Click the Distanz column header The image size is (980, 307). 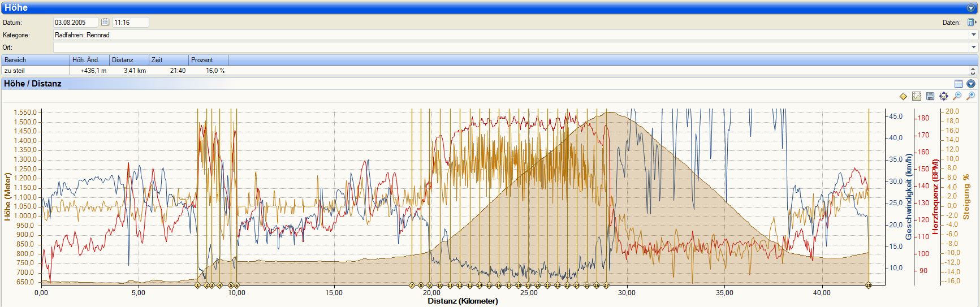click(129, 60)
